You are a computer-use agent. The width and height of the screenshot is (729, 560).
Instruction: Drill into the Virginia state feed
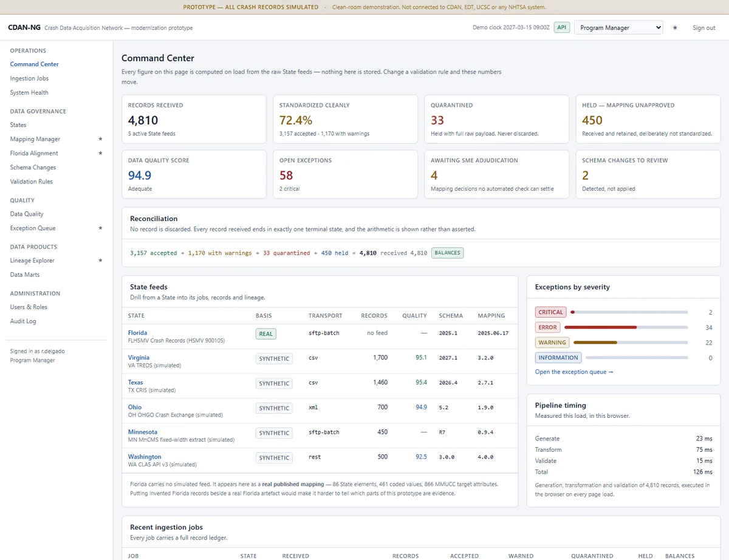139,358
